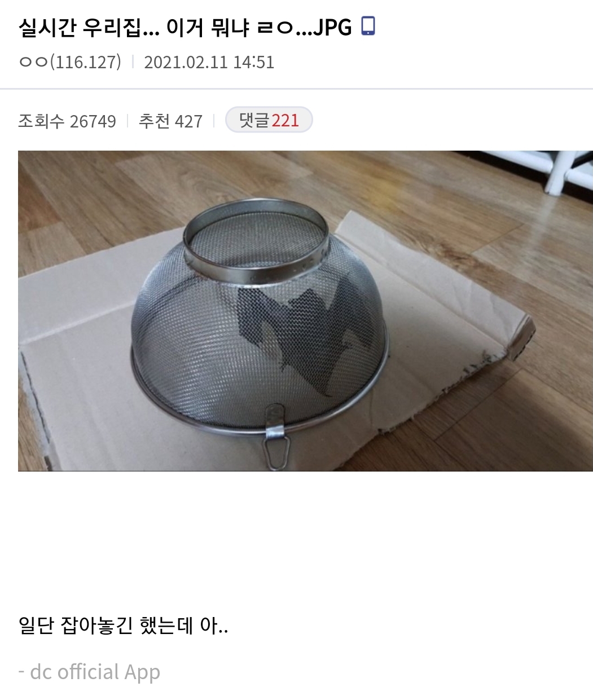The image size is (593, 700).
Task: Click the 조회수 26749 view count
Action: point(67,121)
